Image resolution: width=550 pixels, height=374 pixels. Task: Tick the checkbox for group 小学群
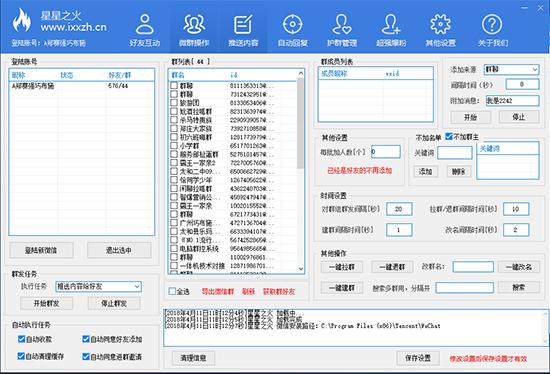tap(174, 146)
